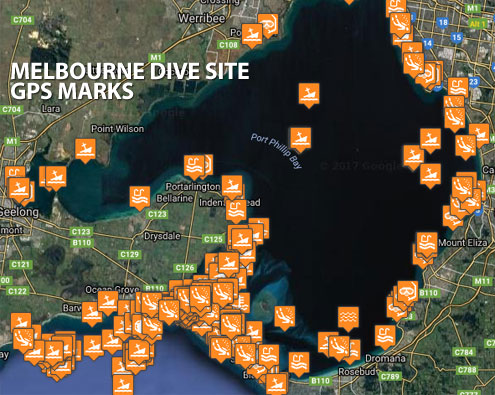The width and height of the screenshot is (495, 395).
Task: Select the lowest of three eastern-bay shipwreck markers
Action: pos(430,175)
